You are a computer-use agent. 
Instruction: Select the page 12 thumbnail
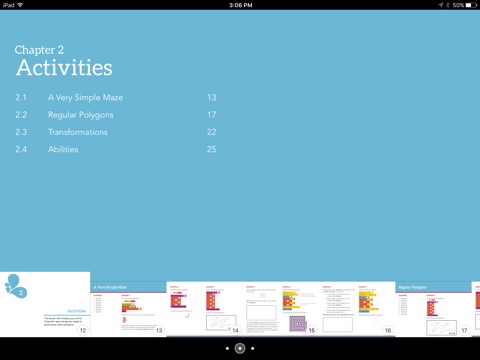pos(45,304)
